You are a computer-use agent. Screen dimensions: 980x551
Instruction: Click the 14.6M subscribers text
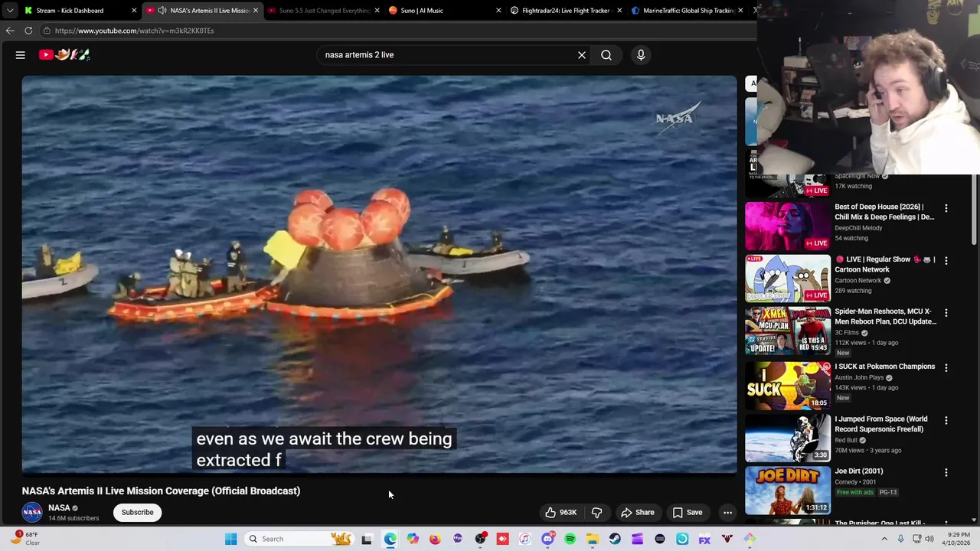coord(73,518)
